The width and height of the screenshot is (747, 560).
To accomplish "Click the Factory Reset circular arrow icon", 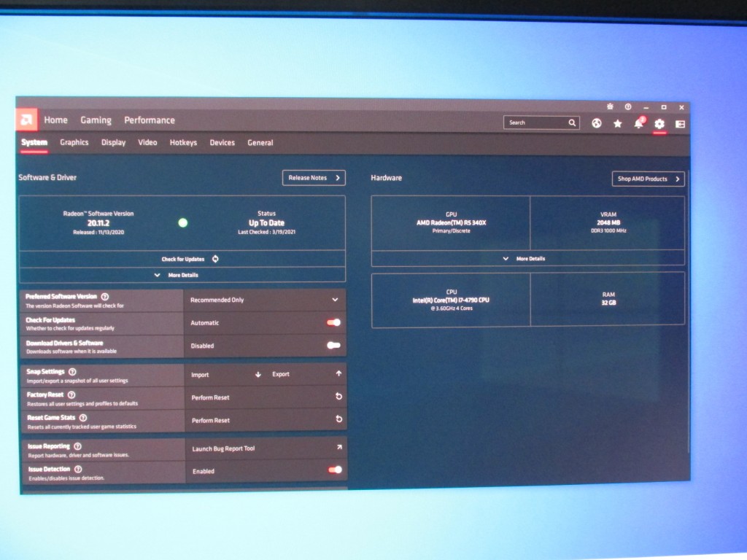I will 338,396.
